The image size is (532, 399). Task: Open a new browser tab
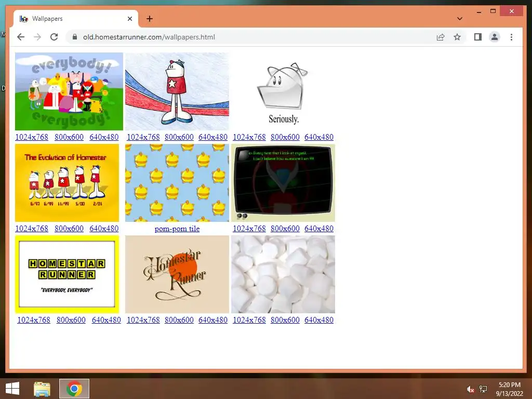click(149, 19)
